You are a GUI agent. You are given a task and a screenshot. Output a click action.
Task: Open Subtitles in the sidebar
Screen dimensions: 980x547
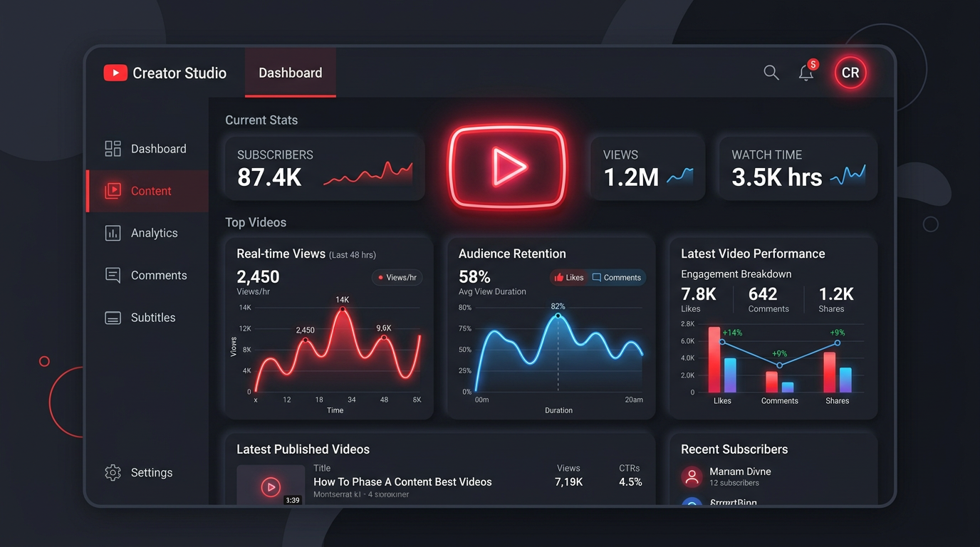coord(147,318)
